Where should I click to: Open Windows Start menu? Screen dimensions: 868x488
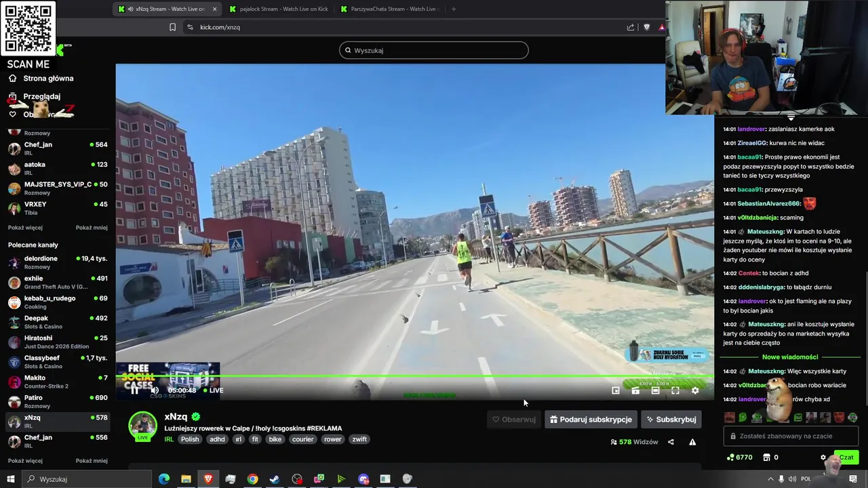click(10, 479)
